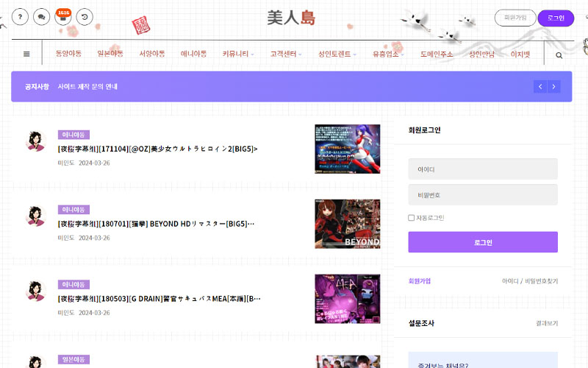Open post [180503][G DRAIN] MEA
Screen dimensions: 588x368
click(x=159, y=299)
